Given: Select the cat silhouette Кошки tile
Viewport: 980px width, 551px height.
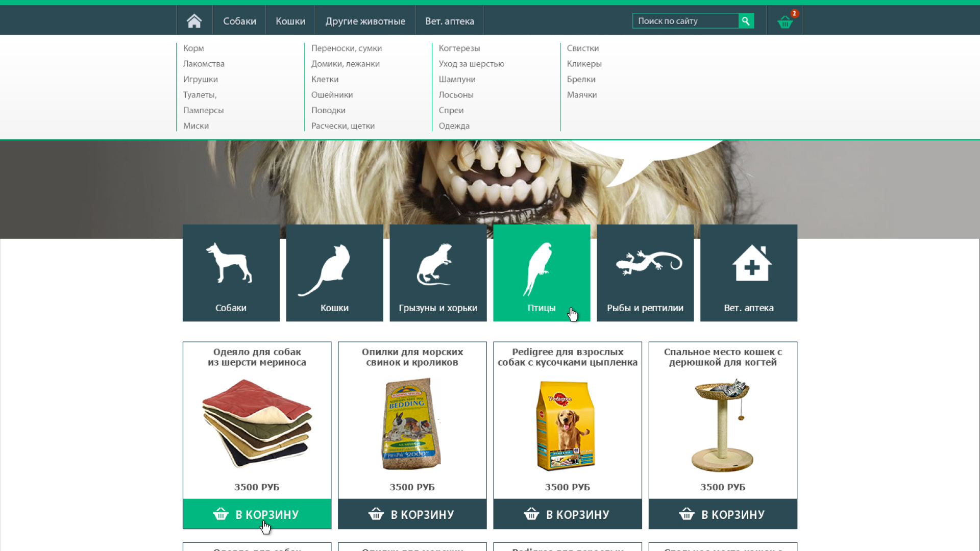Looking at the screenshot, I should point(334,273).
